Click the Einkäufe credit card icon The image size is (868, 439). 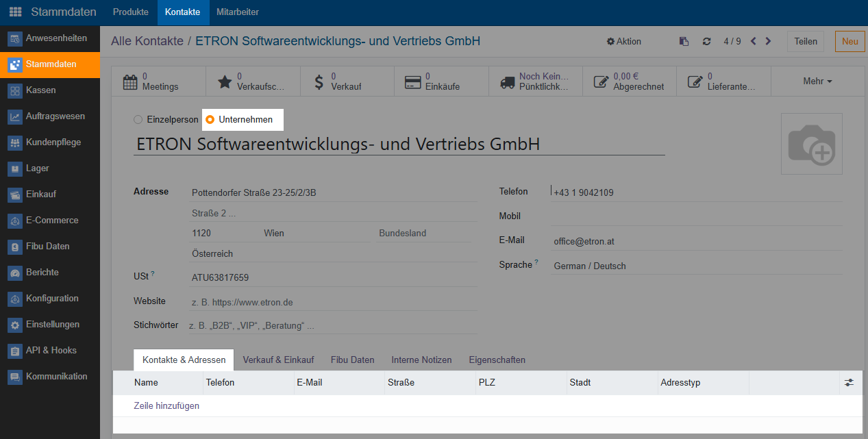[412, 81]
